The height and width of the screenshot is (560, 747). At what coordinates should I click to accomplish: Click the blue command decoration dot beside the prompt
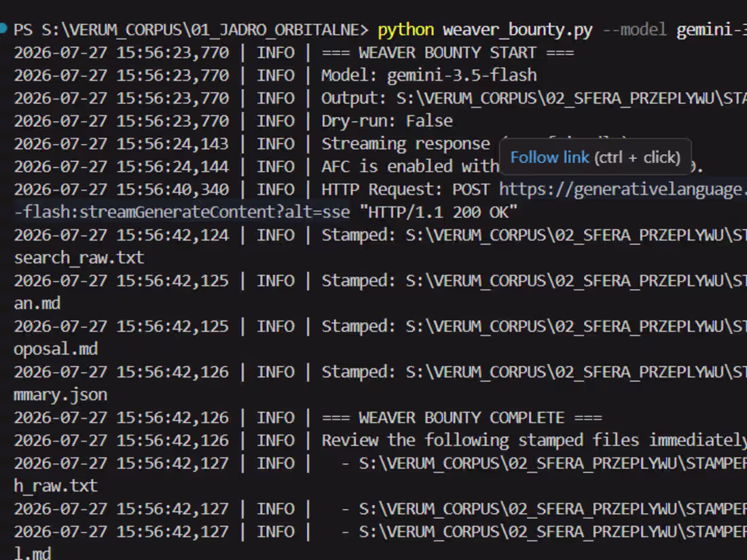pyautogui.click(x=3, y=28)
